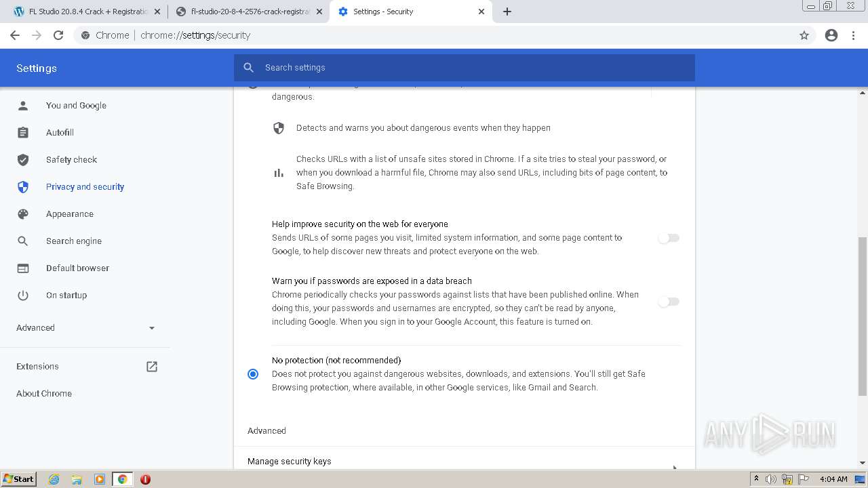Click the clipboard Autofill icon
Image resolution: width=868 pixels, height=488 pixels.
[23, 133]
